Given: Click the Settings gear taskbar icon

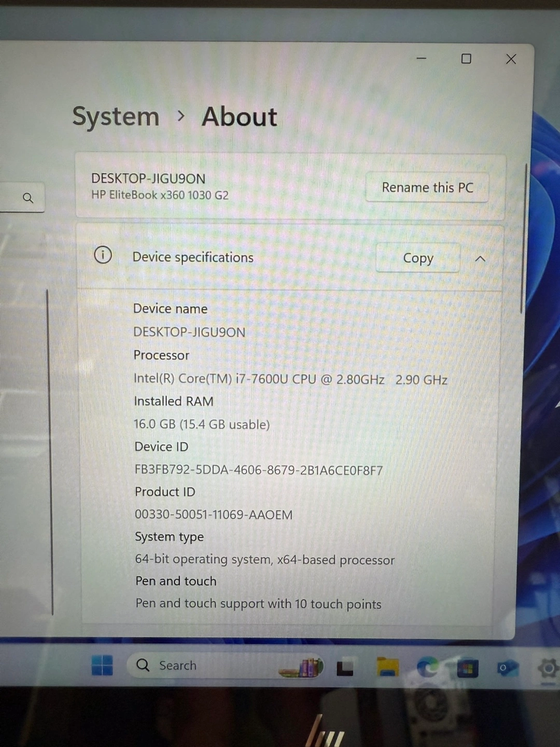Looking at the screenshot, I should (548, 669).
